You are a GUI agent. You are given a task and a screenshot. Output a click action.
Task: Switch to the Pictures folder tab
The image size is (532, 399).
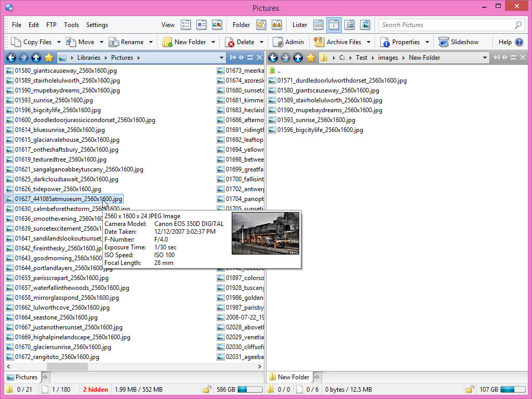(22, 377)
